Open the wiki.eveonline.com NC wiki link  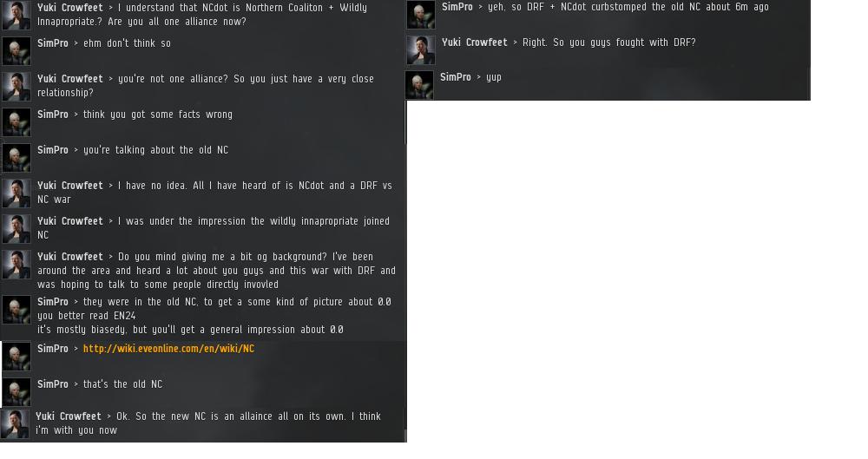(x=169, y=348)
